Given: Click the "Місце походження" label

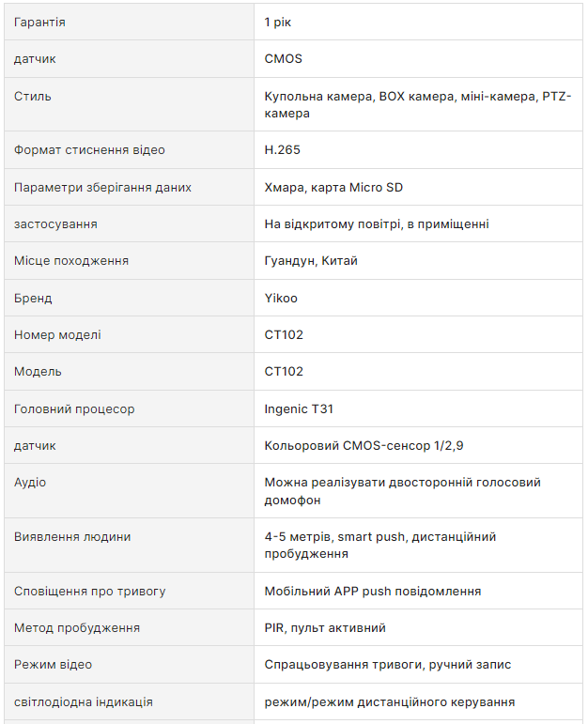Looking at the screenshot, I should [71, 261].
